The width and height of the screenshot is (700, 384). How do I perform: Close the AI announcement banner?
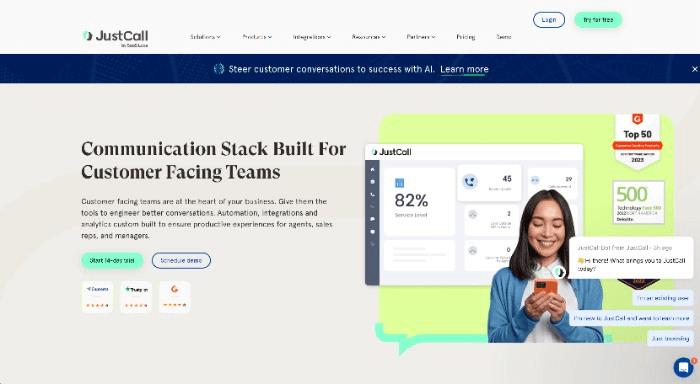[x=694, y=69]
